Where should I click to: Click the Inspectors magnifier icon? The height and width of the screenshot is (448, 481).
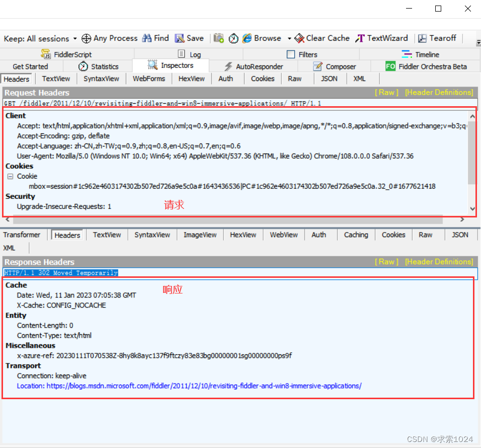pyautogui.click(x=152, y=65)
